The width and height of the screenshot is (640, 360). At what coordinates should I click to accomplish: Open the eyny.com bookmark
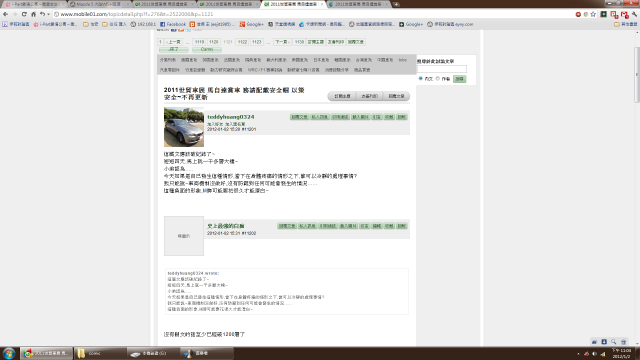coord(450,24)
